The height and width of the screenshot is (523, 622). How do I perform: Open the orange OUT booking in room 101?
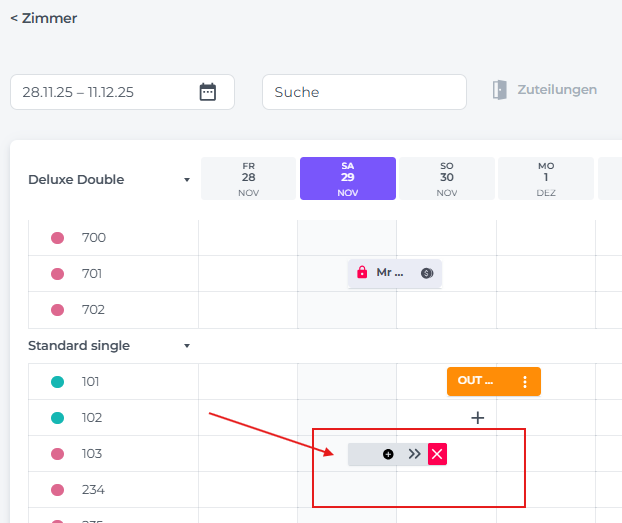point(476,381)
